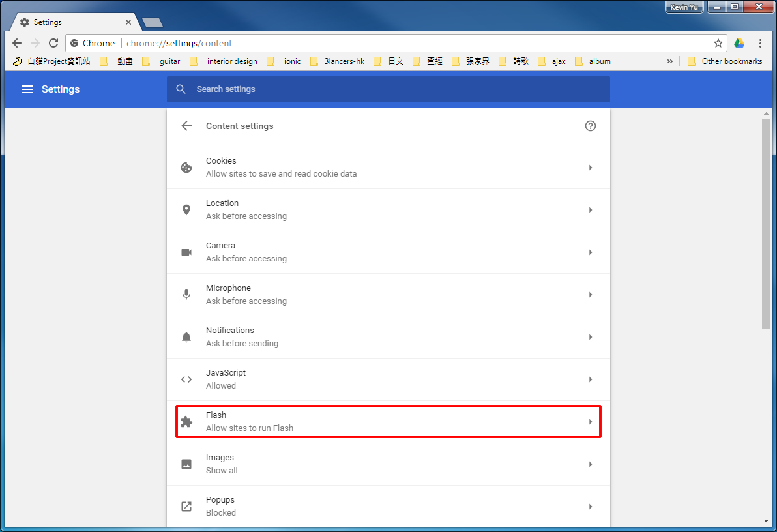Open the _guitar bookmark folder

pyautogui.click(x=161, y=61)
